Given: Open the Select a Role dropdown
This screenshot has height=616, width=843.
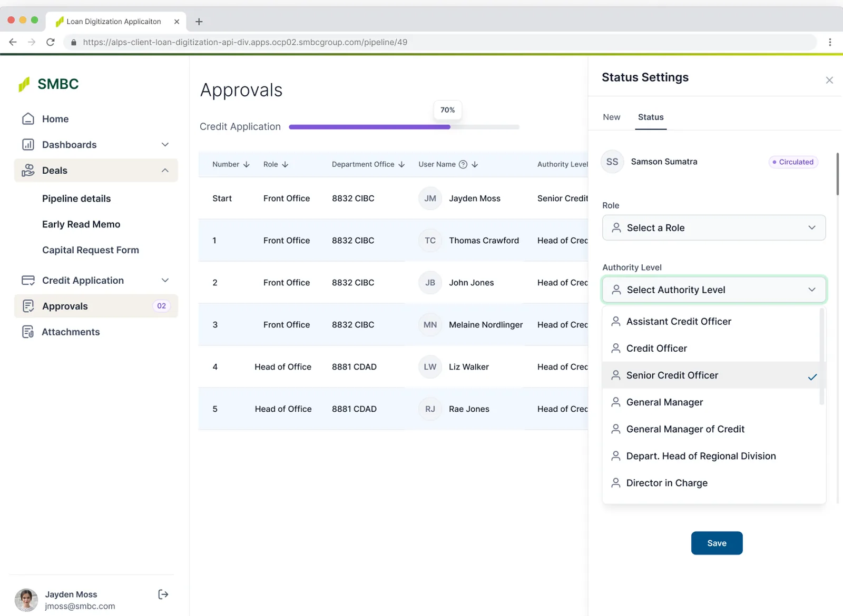Looking at the screenshot, I should 714,228.
